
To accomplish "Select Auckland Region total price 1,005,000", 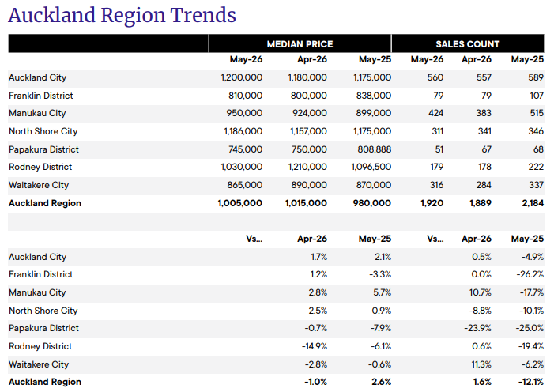I will point(240,203).
